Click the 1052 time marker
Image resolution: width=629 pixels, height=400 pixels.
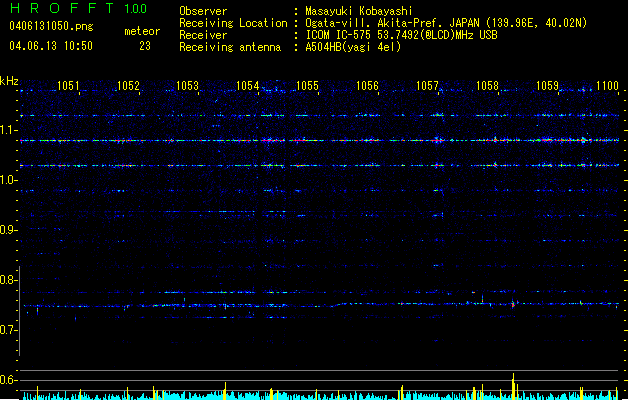click(x=128, y=85)
